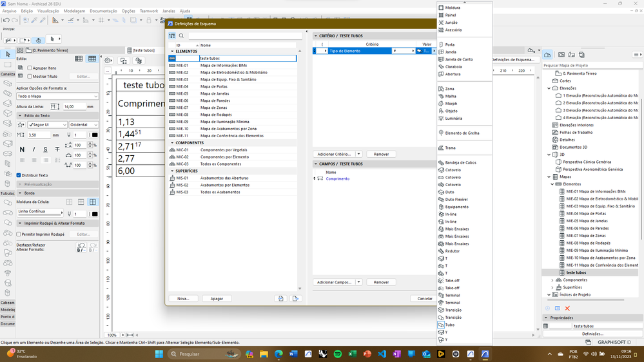Click the red delete X icon in navigator
Image resolution: width=644 pixels, height=362 pixels.
[567, 309]
